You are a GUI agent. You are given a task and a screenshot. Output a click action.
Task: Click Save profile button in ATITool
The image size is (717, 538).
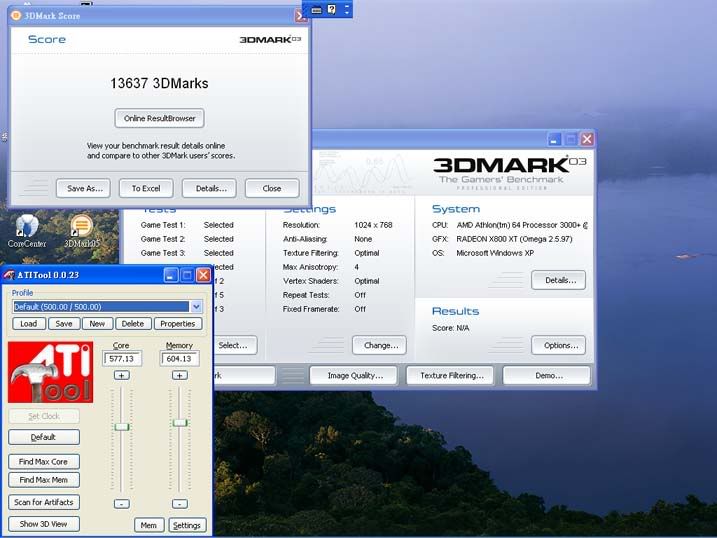(64, 324)
